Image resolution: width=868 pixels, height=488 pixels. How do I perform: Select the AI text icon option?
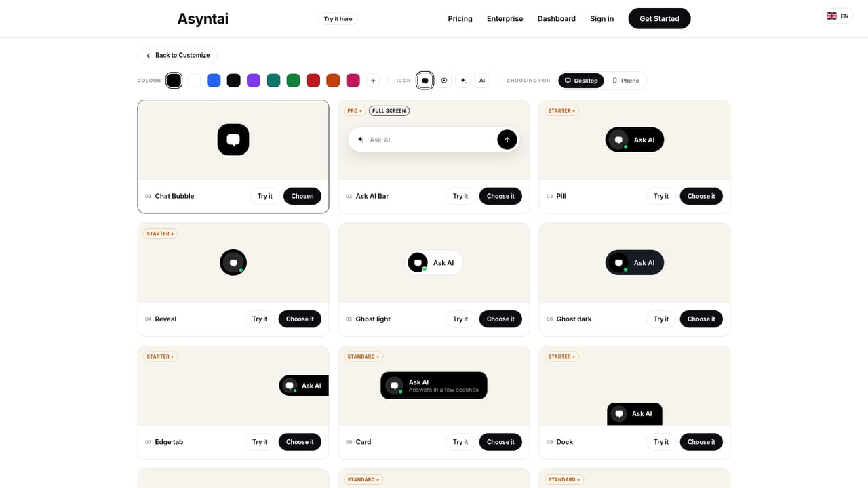click(482, 80)
